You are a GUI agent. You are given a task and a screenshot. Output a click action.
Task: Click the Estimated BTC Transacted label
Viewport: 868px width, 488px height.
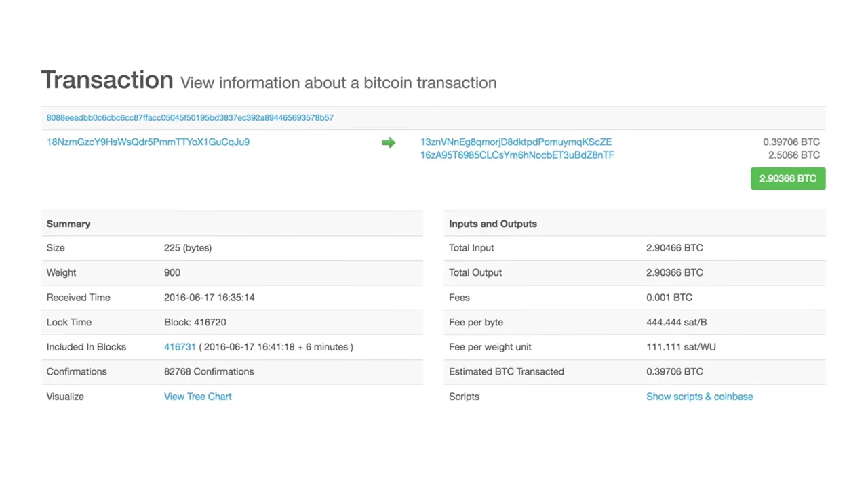pos(507,372)
